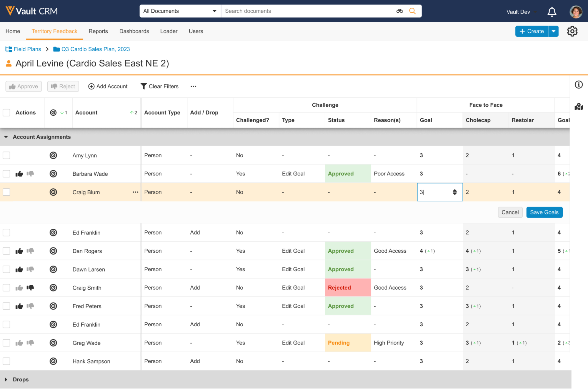Switch to the Reports tab
588x389 pixels.
point(98,31)
